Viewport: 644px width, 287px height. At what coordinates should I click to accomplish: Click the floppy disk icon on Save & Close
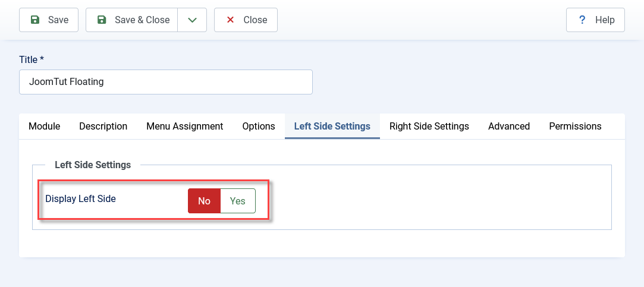coord(102,20)
